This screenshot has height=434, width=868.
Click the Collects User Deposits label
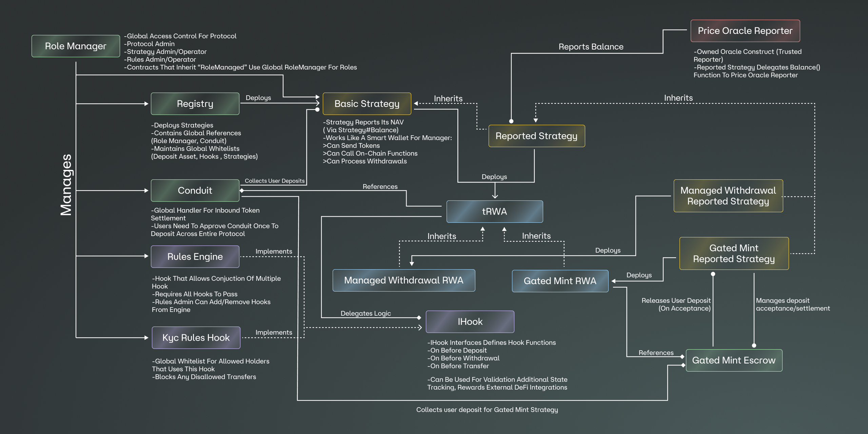tap(275, 181)
